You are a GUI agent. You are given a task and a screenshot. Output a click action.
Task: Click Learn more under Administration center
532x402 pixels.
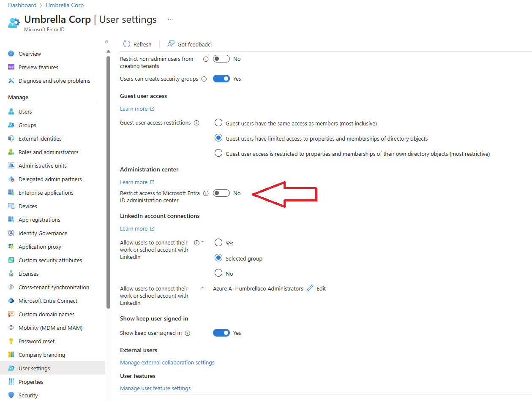tap(137, 182)
